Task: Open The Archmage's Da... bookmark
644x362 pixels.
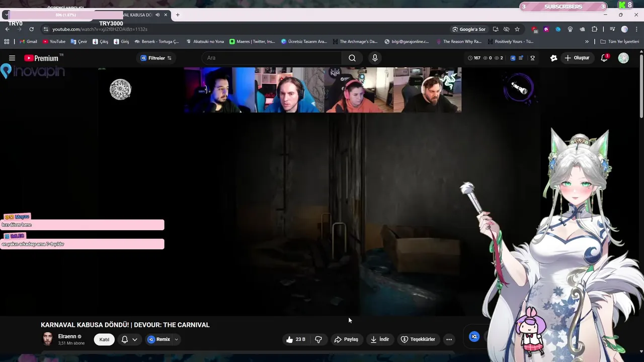Action: point(355,42)
